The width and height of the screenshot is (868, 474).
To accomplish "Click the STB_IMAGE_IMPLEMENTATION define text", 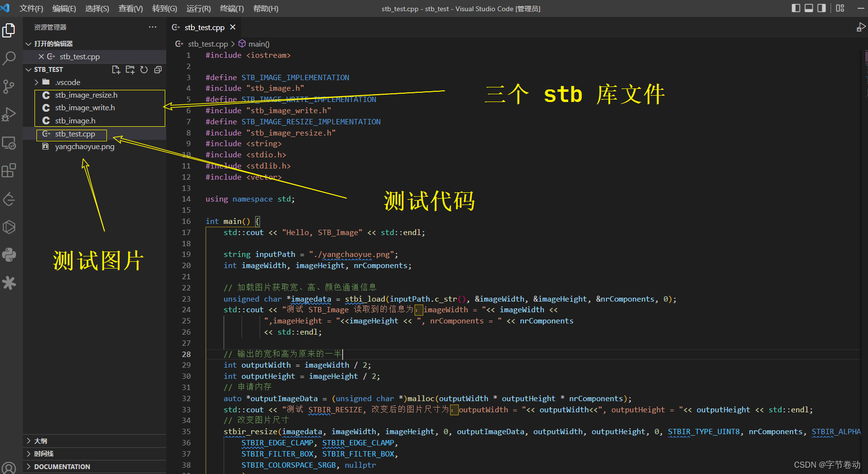I will (x=295, y=78).
